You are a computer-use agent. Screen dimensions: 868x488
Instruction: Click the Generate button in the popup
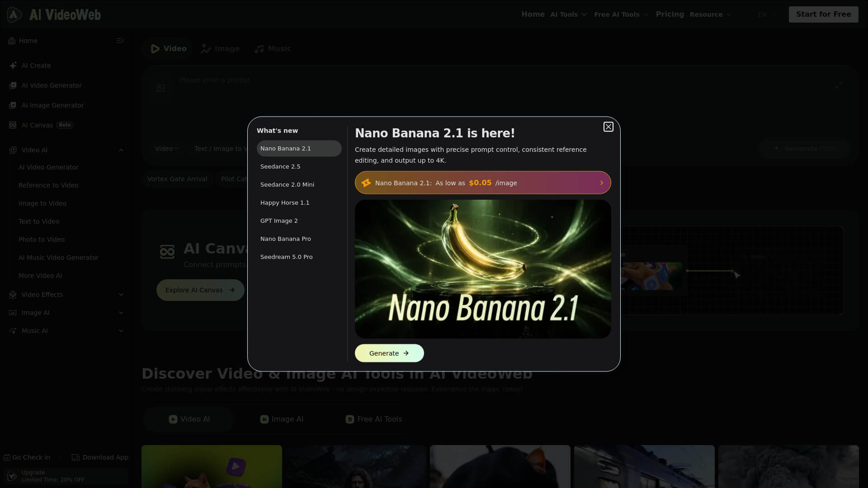pyautogui.click(x=389, y=353)
